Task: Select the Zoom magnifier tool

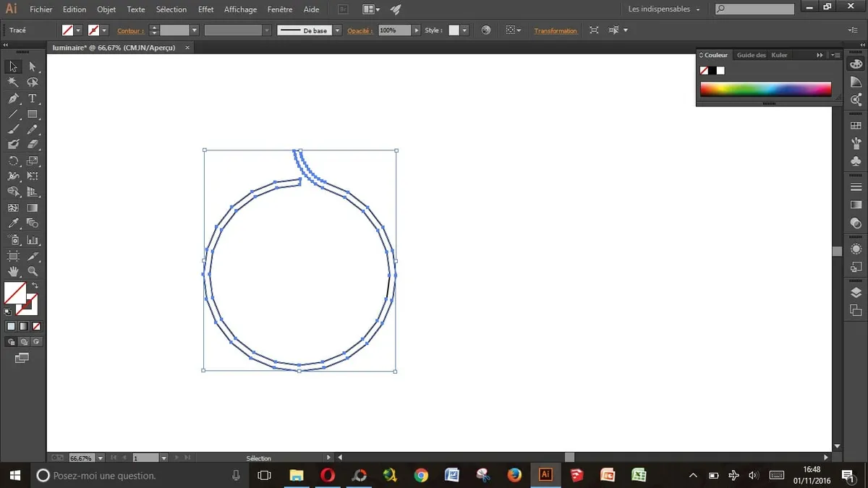Action: 33,272
